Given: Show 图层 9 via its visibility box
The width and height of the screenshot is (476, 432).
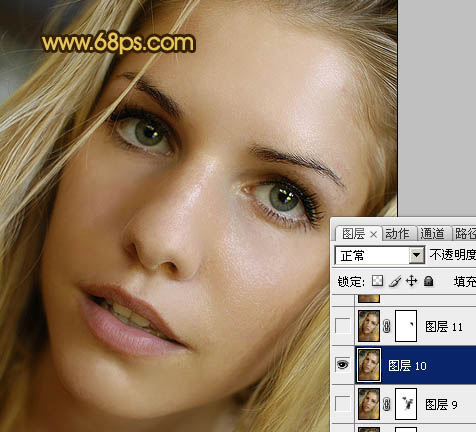Looking at the screenshot, I should [343, 404].
